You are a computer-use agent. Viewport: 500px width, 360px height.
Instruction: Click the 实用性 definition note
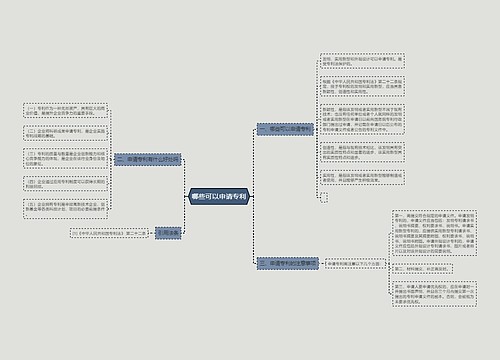(x=362, y=177)
